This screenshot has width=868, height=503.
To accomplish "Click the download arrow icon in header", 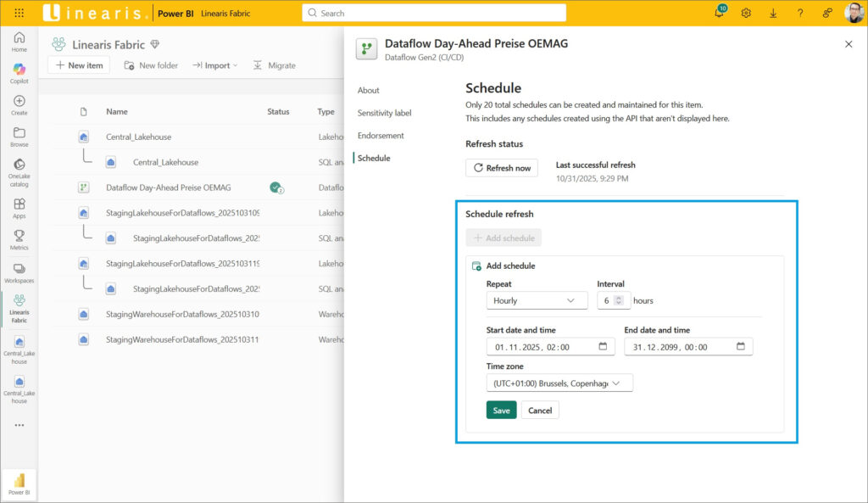I will (x=773, y=13).
